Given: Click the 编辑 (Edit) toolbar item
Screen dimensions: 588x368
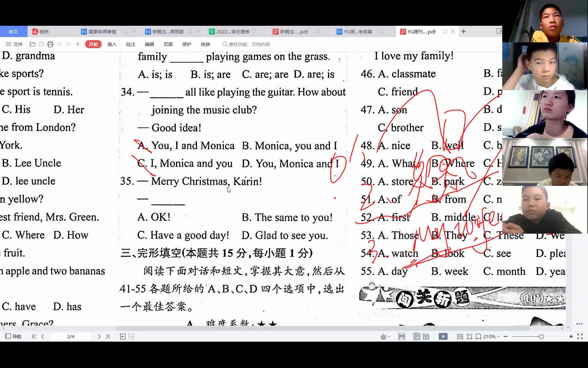Looking at the screenshot, I should [x=149, y=44].
